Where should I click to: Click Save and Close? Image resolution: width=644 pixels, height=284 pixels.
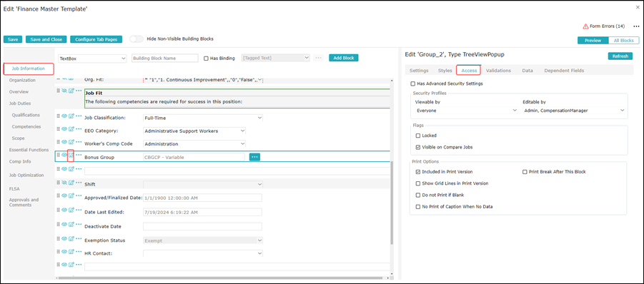pyautogui.click(x=46, y=39)
